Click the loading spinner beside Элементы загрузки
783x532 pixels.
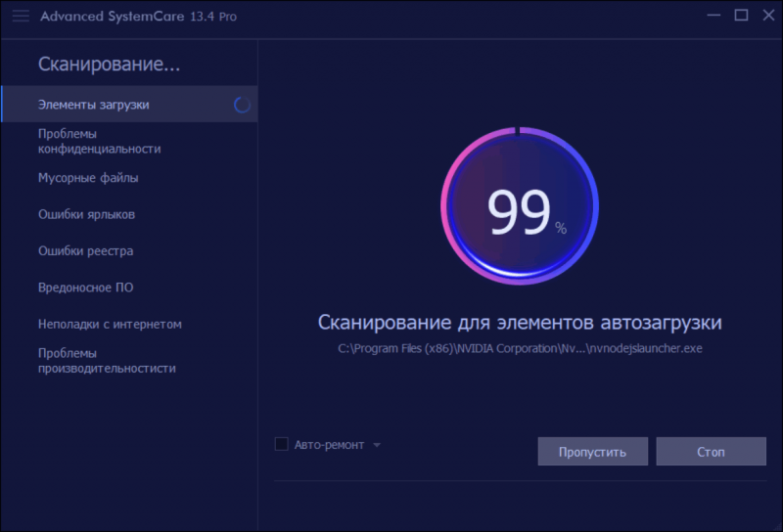(242, 105)
